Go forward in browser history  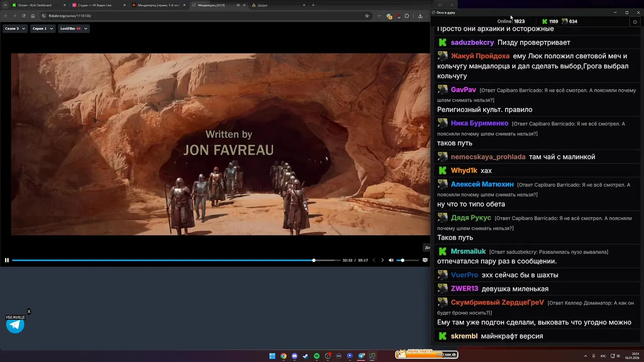[15, 16]
